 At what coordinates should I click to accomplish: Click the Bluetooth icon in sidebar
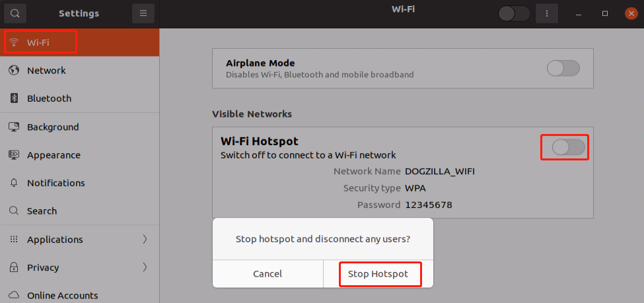click(13, 98)
